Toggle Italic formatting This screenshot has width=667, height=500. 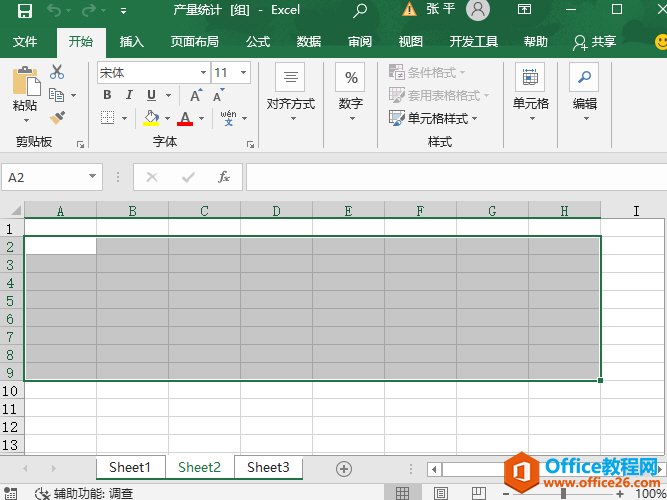[129, 95]
